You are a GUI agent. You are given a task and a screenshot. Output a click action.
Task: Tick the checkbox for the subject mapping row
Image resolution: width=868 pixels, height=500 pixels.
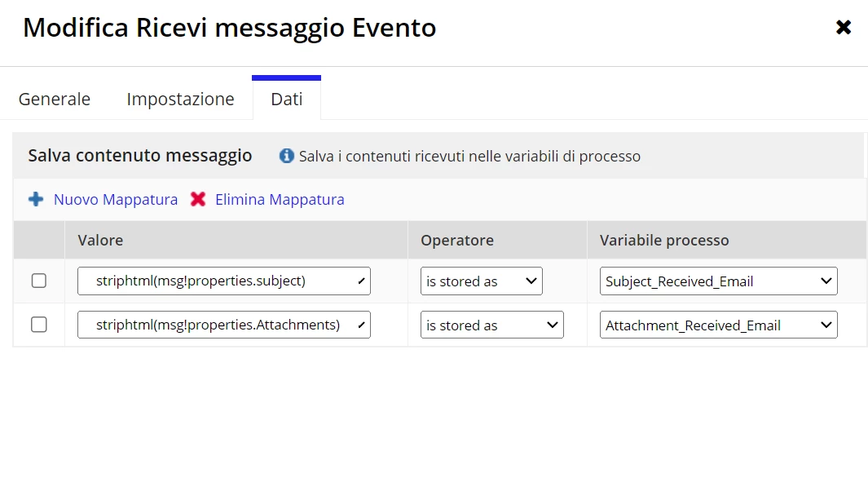[39, 281]
